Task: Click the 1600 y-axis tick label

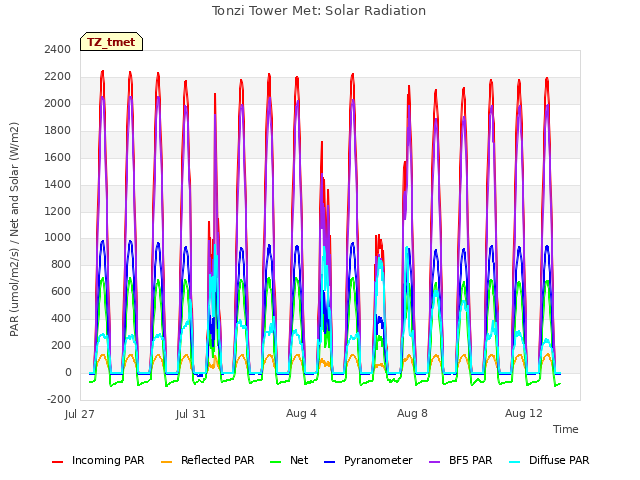Action: pyautogui.click(x=58, y=158)
